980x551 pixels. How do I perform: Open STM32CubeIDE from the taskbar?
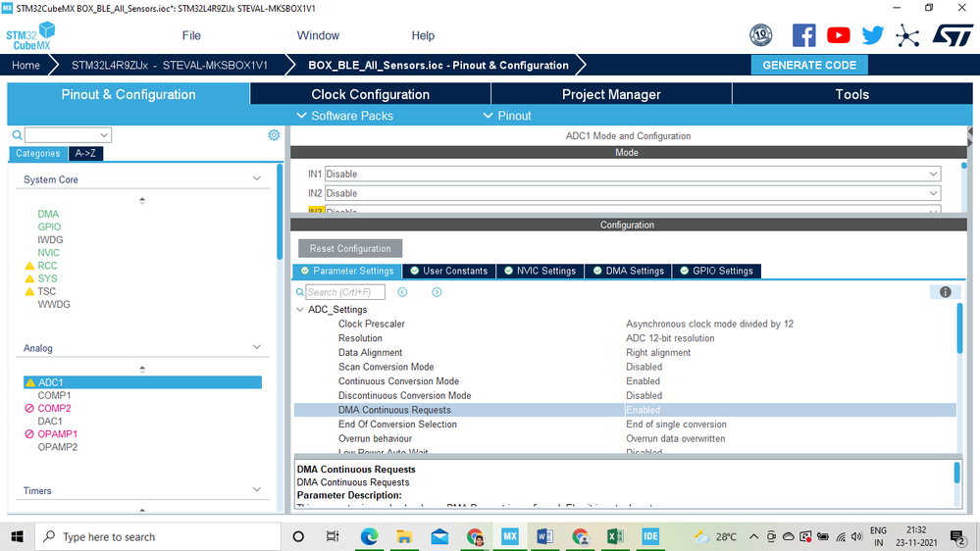click(650, 536)
